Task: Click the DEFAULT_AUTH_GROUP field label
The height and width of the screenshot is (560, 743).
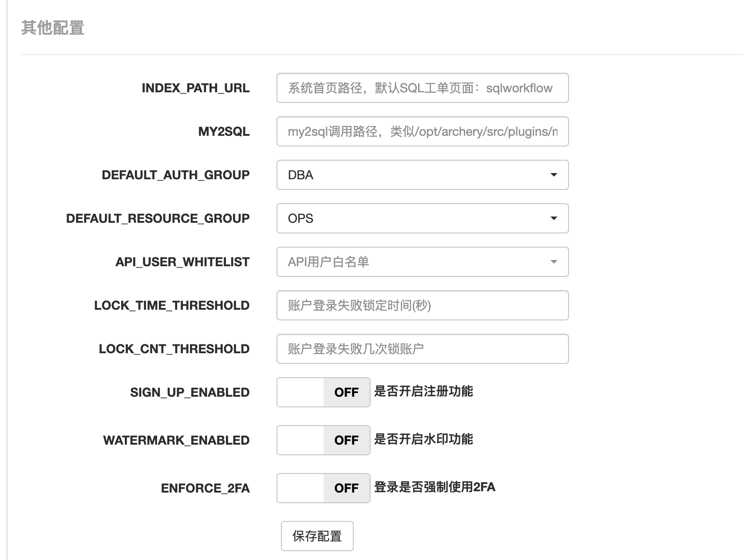Action: 176,175
